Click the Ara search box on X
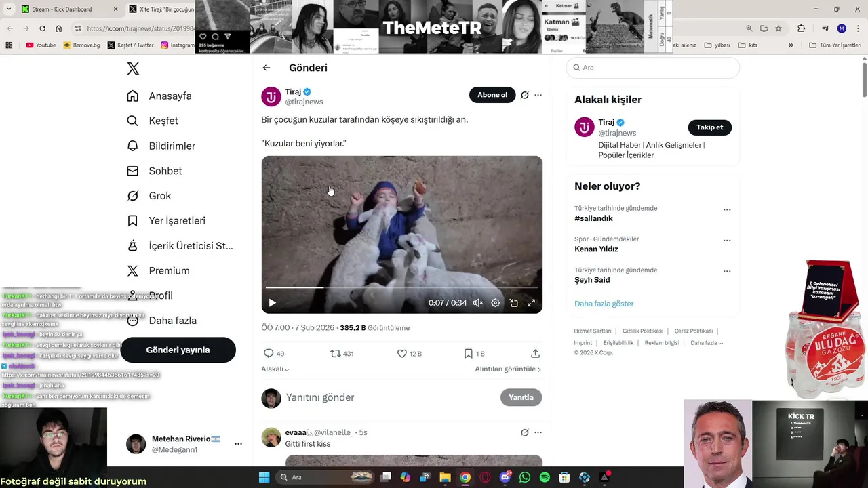Screen dimensions: 868x488 coord(653,68)
